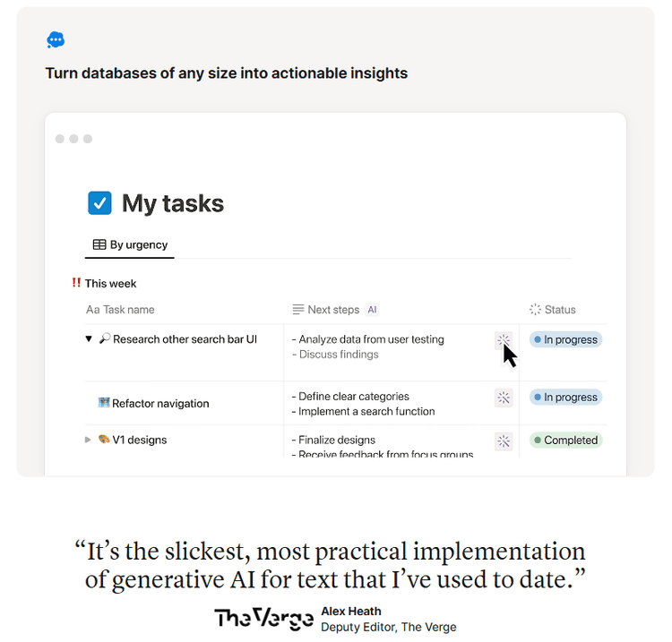Click The Verge logo
Viewport: 672px width, 642px height.
(x=263, y=618)
